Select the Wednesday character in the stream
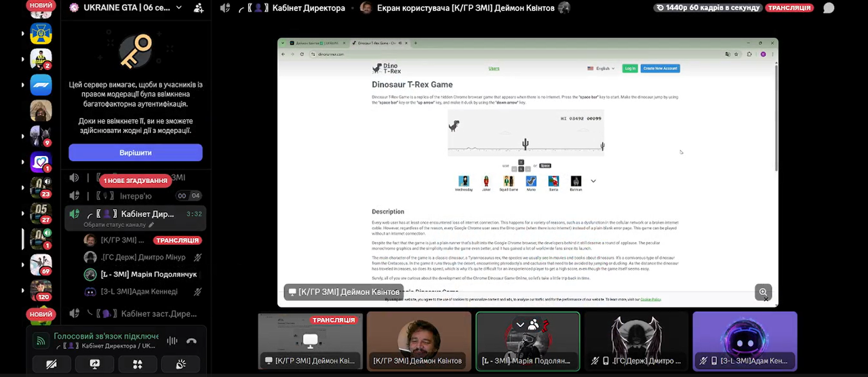Viewport: 868px width, 377px height. [x=464, y=183]
